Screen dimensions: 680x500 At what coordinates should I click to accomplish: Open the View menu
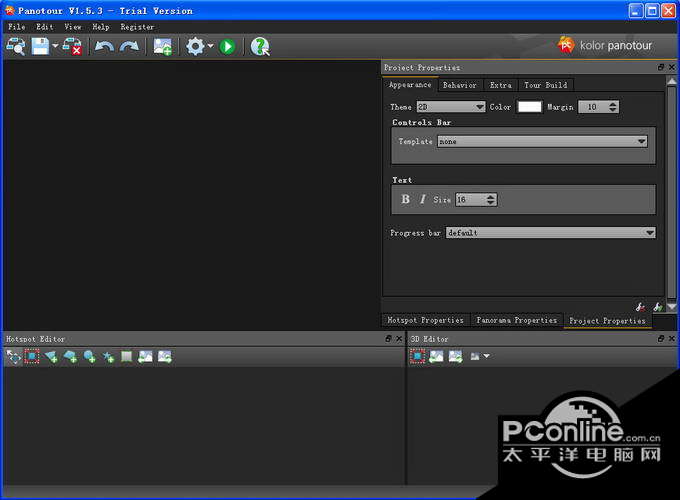click(73, 27)
